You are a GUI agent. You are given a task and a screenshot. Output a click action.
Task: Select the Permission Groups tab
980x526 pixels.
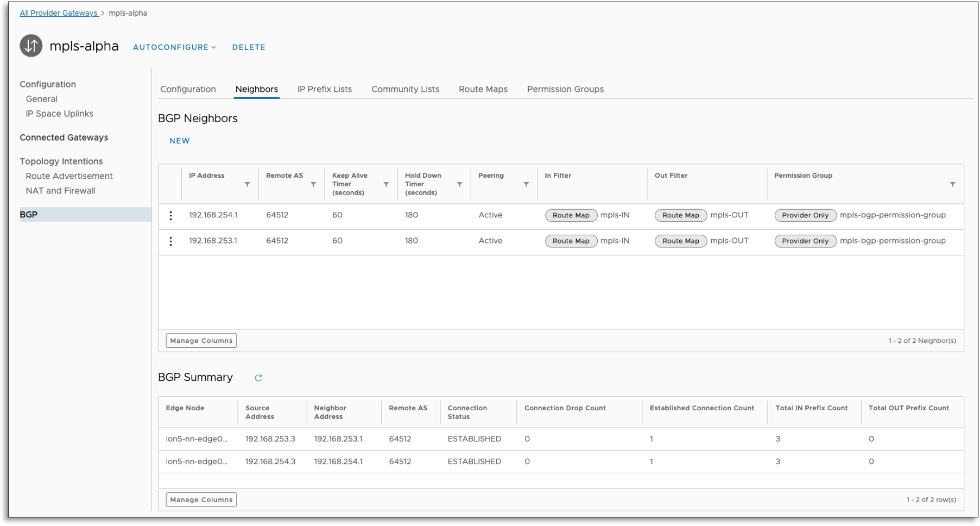(x=565, y=89)
